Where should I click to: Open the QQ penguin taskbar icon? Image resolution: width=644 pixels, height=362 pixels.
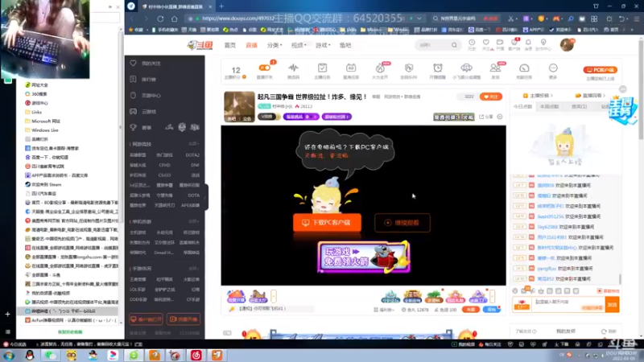30,355
